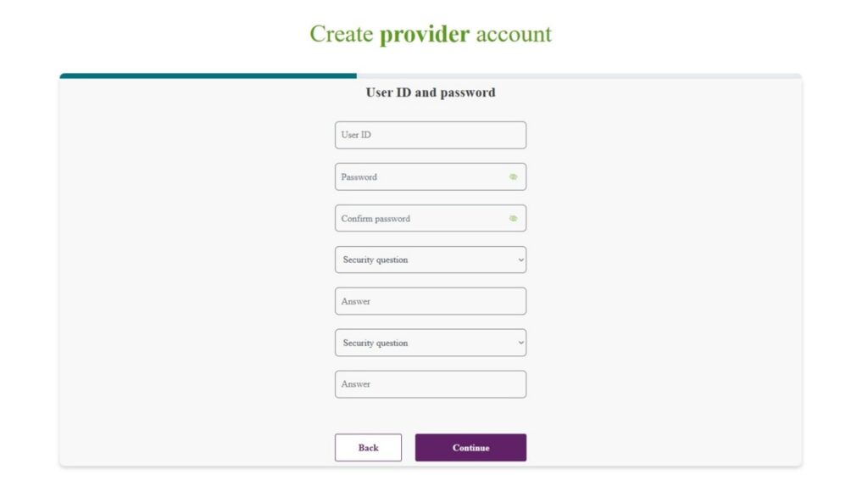Open the second Security question dropdown

430,342
